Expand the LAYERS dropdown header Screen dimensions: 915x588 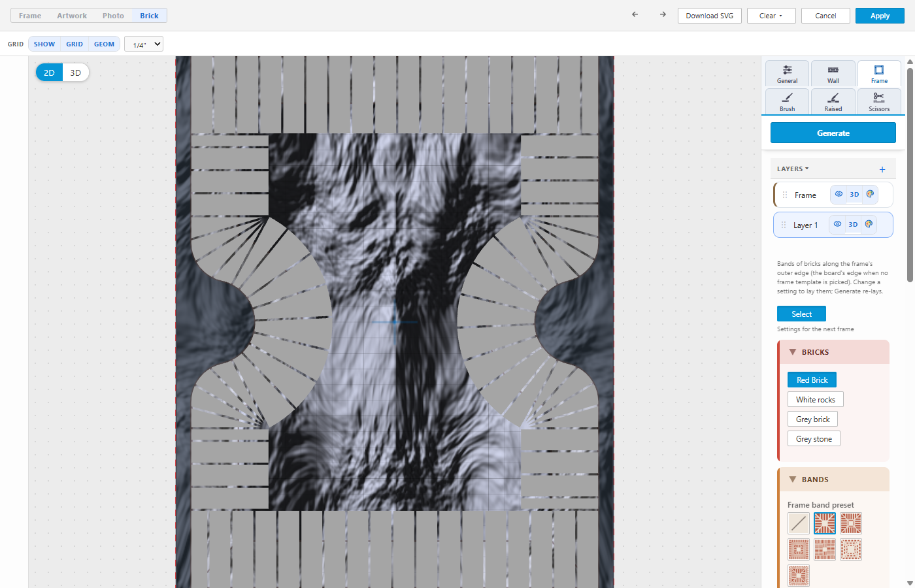[793, 169]
